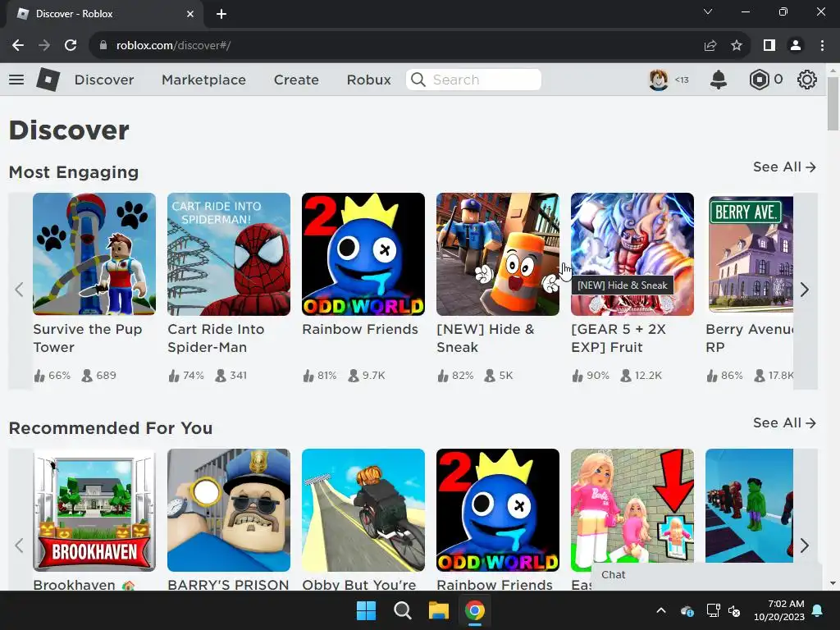Viewport: 840px width, 630px height.
Task: Close the Discover - Roblox tab
Action: (x=190, y=14)
